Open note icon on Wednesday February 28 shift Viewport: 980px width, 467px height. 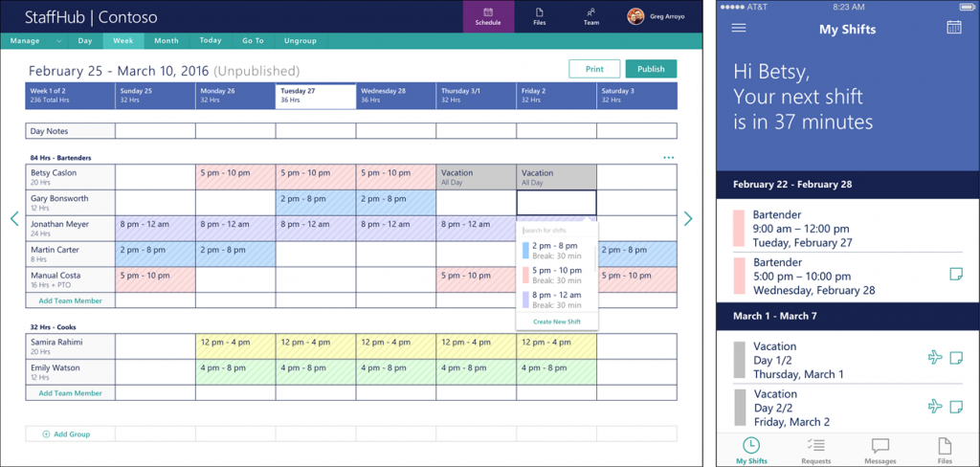click(x=956, y=274)
